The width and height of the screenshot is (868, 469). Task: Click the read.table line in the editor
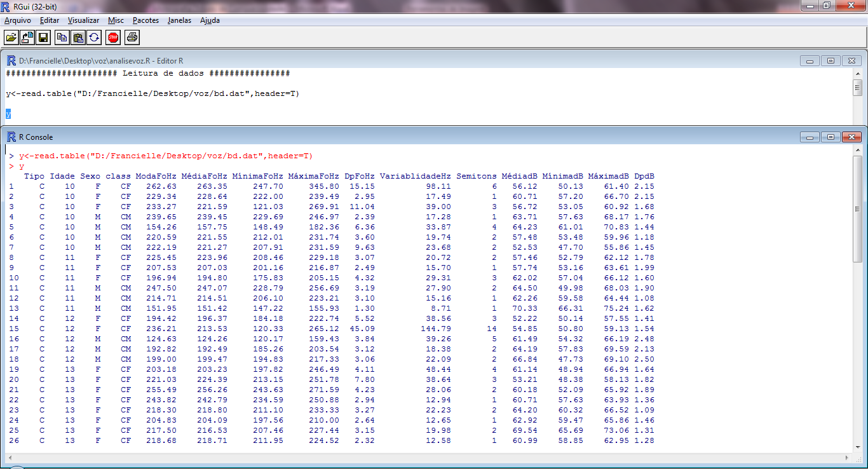pyautogui.click(x=153, y=93)
